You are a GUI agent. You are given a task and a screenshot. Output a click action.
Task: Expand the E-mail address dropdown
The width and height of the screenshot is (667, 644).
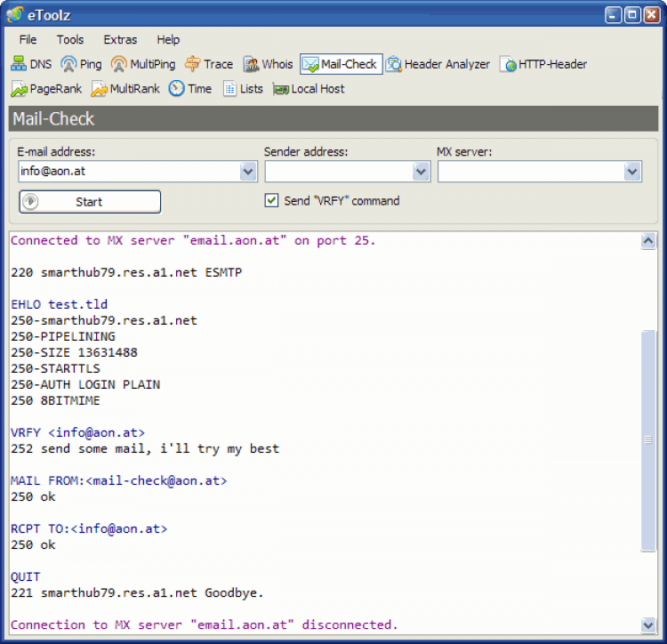[248, 172]
